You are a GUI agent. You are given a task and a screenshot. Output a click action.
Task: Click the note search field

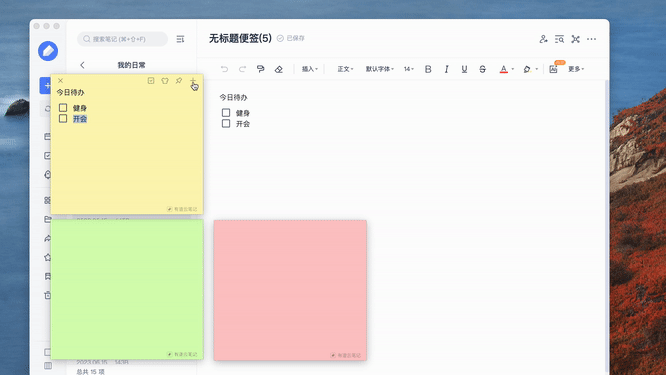coord(122,39)
